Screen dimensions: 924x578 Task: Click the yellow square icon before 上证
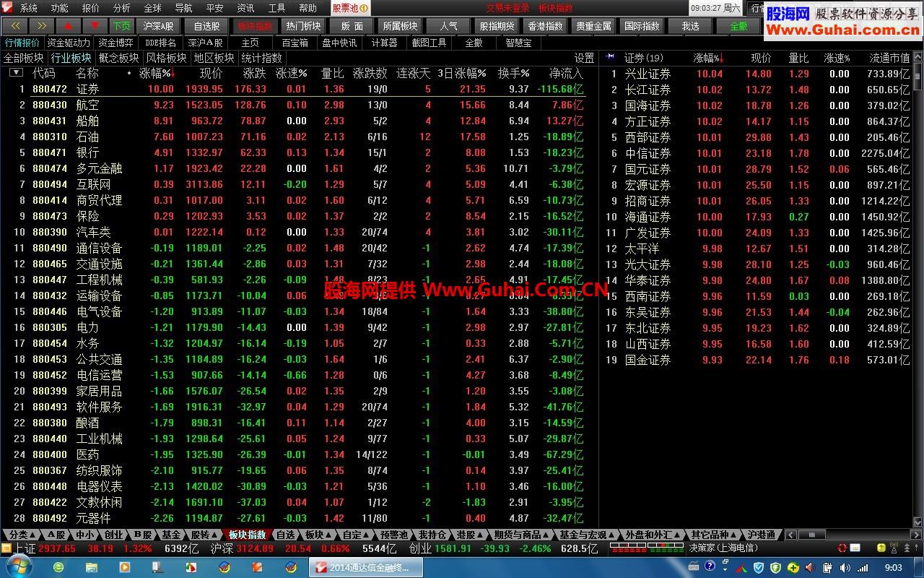[6, 548]
